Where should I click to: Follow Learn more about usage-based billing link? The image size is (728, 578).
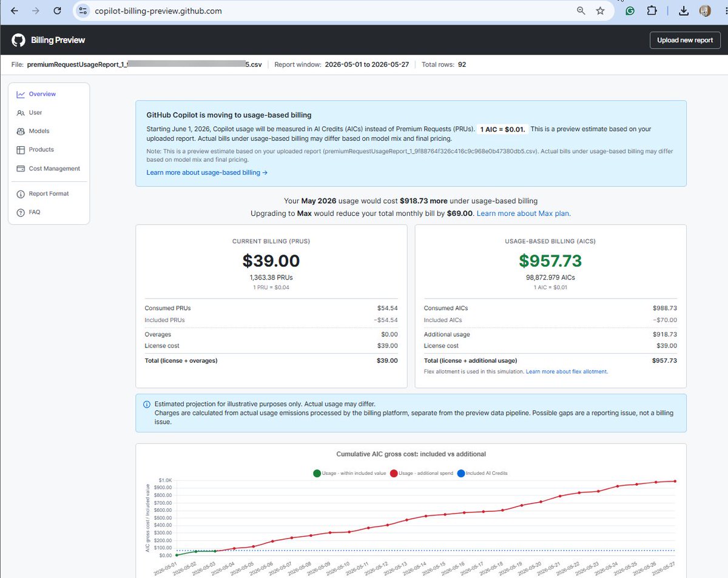(x=207, y=172)
